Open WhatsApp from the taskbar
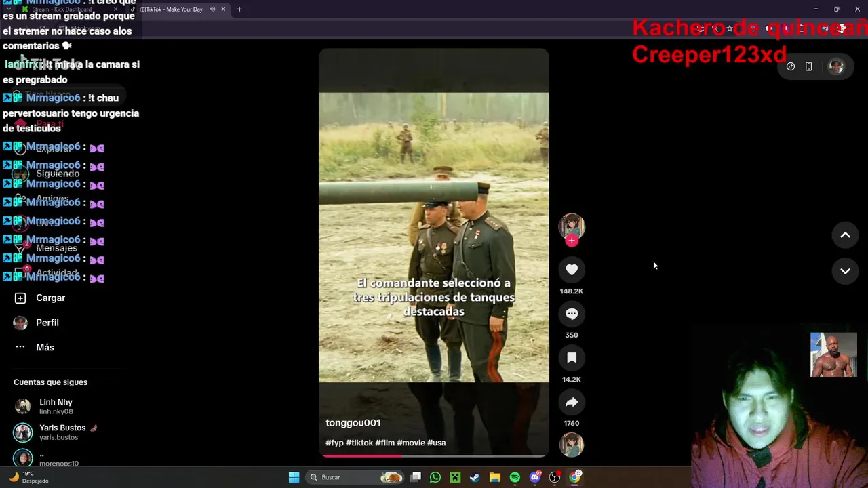The image size is (868, 488). [x=435, y=477]
